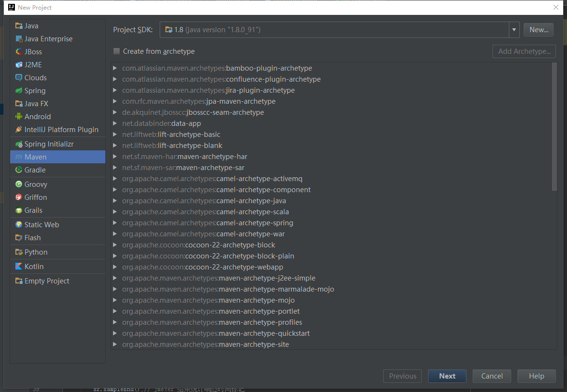Image resolution: width=567 pixels, height=392 pixels.
Task: Expand lift-archetype-basic node
Action: (114, 135)
